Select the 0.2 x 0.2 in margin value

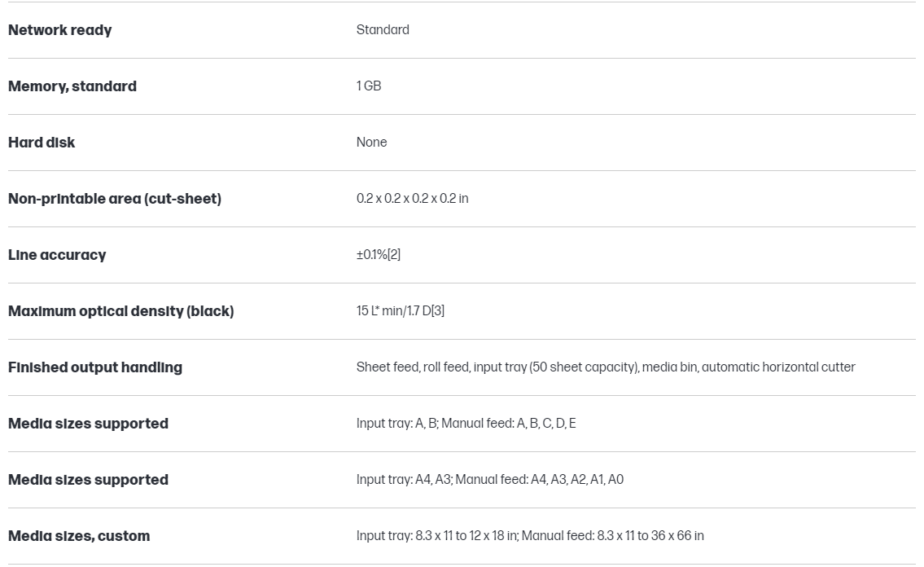pos(412,199)
